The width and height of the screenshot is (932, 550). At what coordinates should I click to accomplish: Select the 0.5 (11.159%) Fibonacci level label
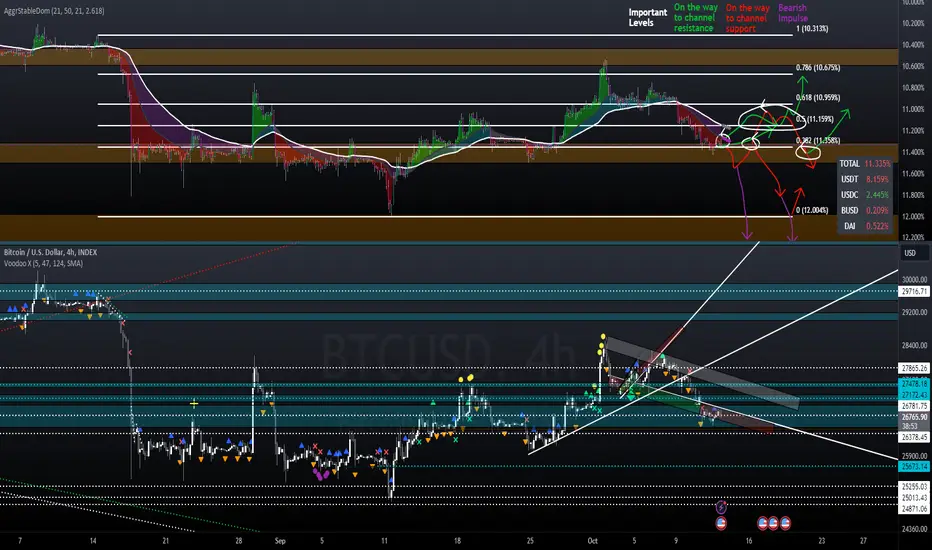click(x=815, y=119)
